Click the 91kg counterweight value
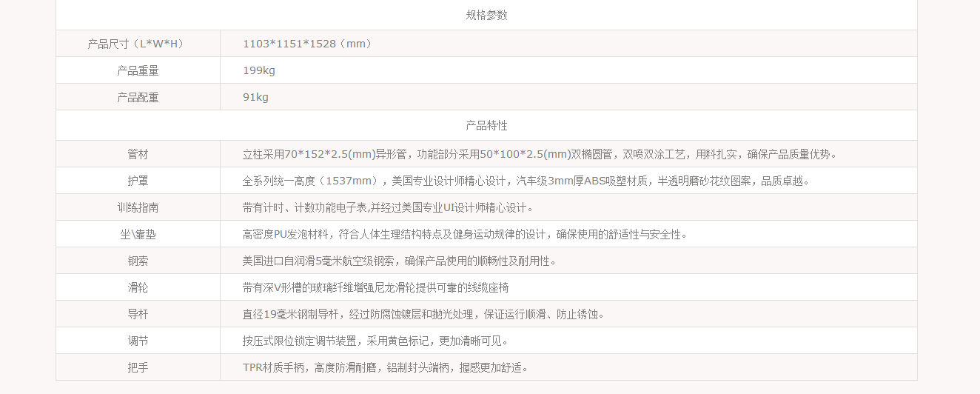The width and height of the screenshot is (980, 394). click(256, 97)
